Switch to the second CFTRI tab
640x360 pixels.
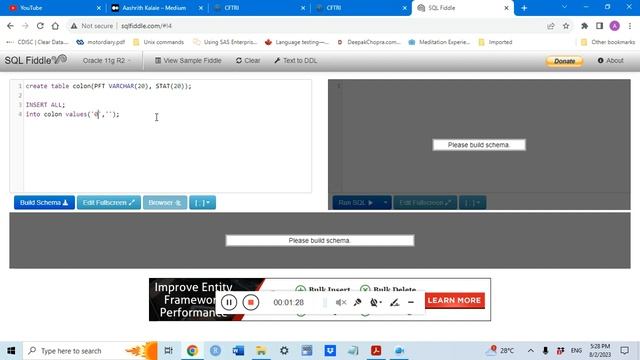pos(361,8)
